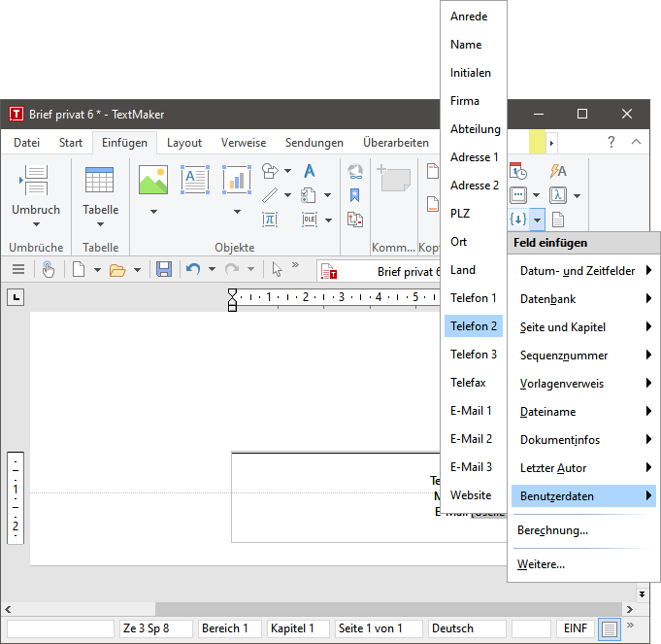The image size is (661, 644).
Task: Click the date and time calendar icon
Action: (x=518, y=171)
